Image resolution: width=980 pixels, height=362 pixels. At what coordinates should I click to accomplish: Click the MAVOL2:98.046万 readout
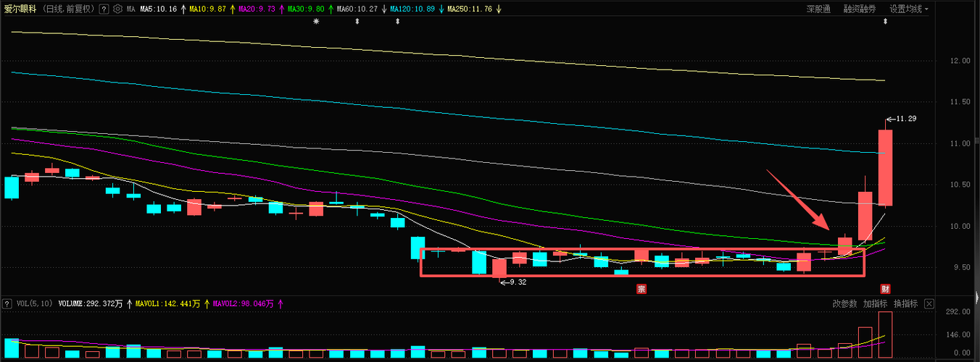[x=243, y=304]
